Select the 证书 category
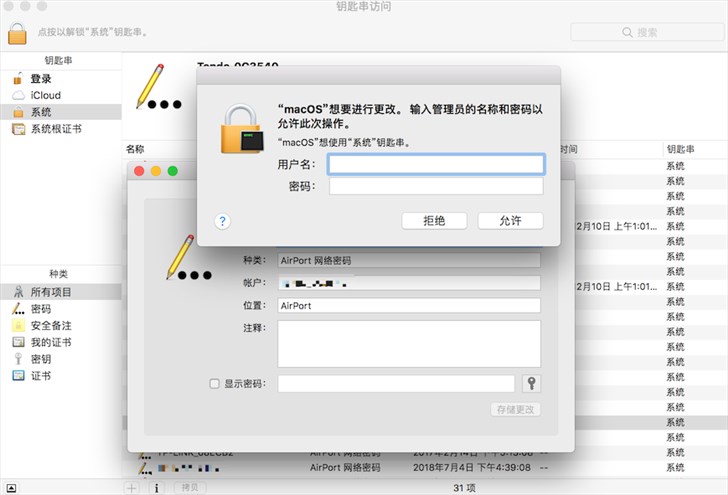The width and height of the screenshot is (728, 495). point(41,376)
